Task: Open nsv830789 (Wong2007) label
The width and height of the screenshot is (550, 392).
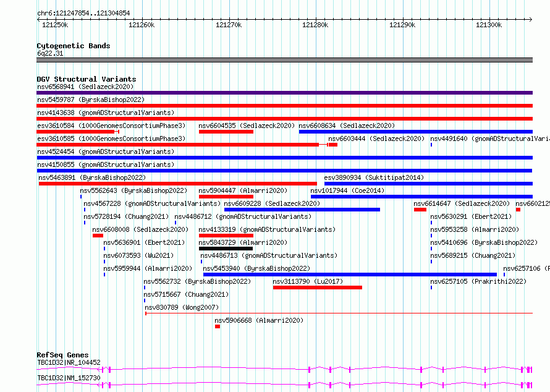Action: tap(182, 307)
